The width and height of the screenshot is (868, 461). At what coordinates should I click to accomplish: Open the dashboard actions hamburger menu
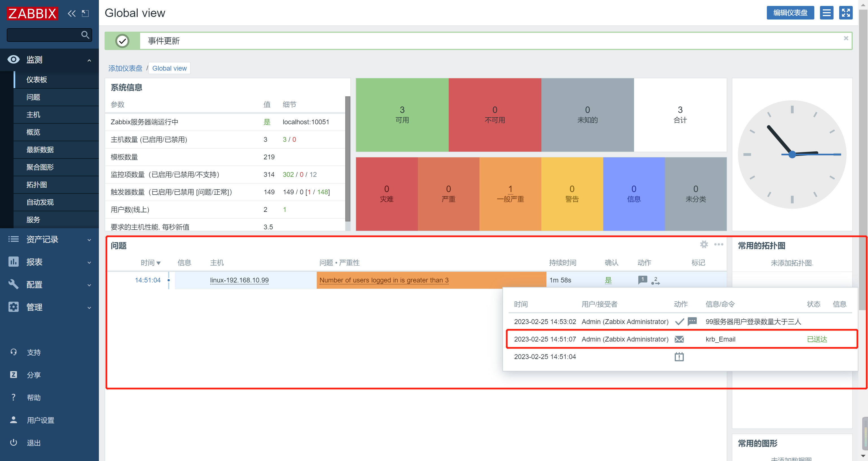[x=826, y=13]
